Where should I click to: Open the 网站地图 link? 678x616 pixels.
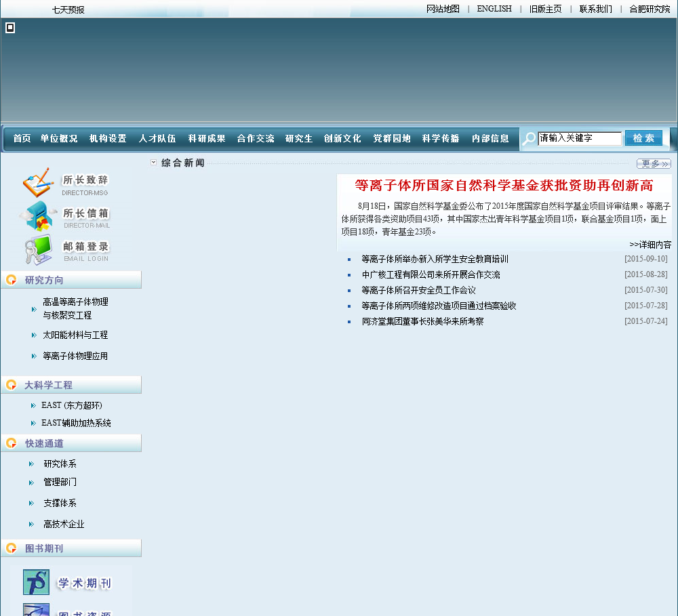(443, 9)
